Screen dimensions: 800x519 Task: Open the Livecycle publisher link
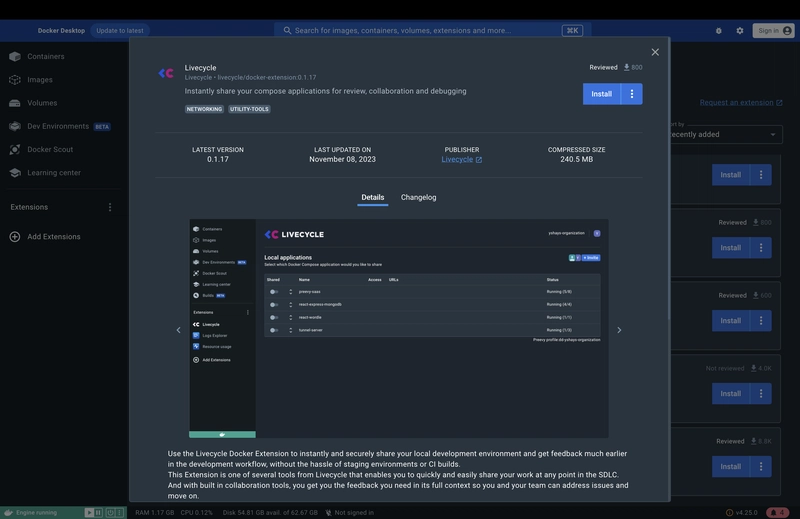(461, 159)
